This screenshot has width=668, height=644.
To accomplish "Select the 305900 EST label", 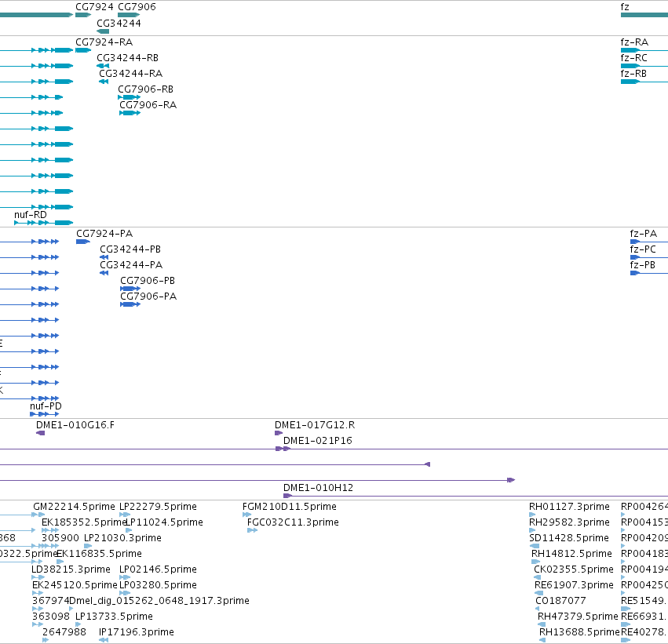I will click(60, 538).
